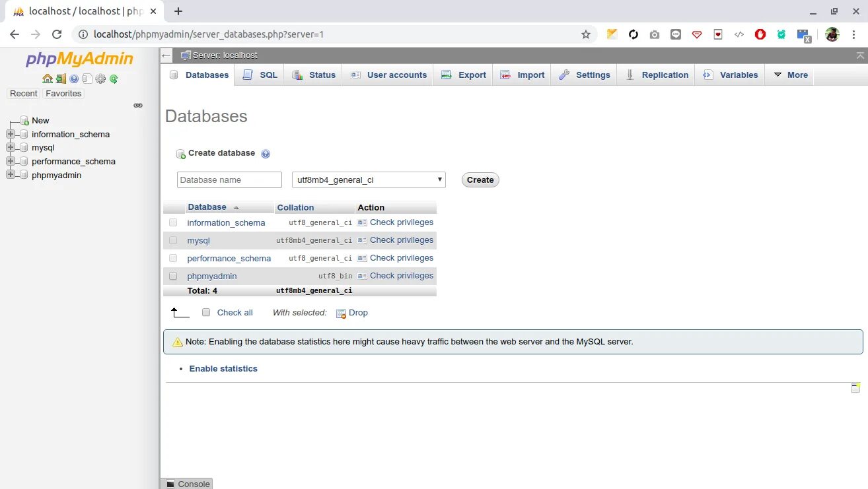Reload navigation panel with green refresh icon
The image size is (868, 489).
114,79
